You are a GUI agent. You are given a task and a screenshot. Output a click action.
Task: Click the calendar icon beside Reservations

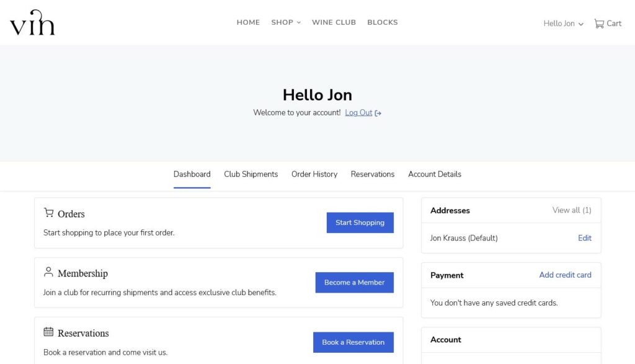pos(48,332)
